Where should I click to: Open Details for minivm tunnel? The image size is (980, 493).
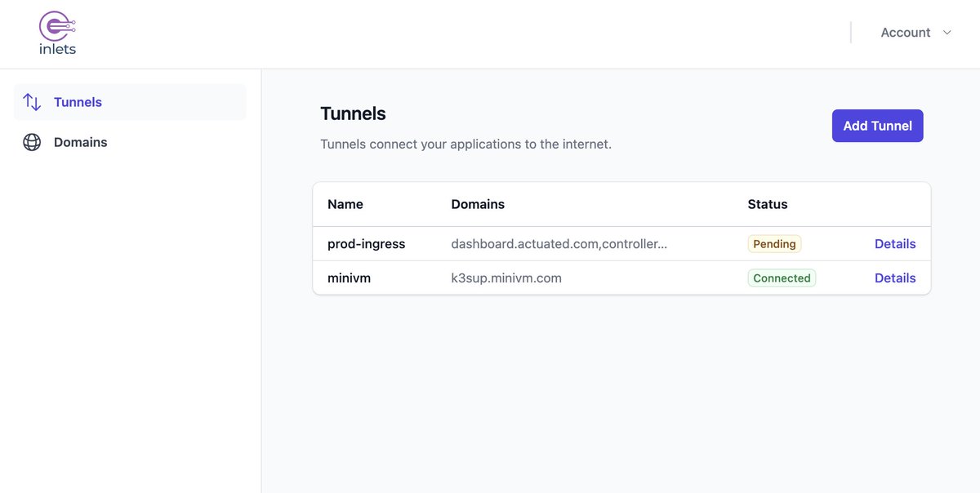(895, 278)
